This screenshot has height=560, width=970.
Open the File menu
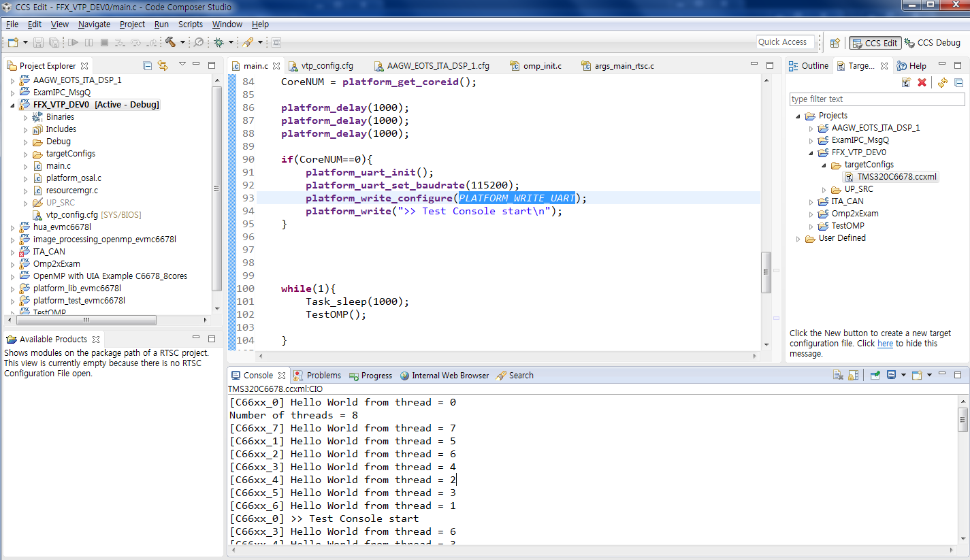coord(12,24)
